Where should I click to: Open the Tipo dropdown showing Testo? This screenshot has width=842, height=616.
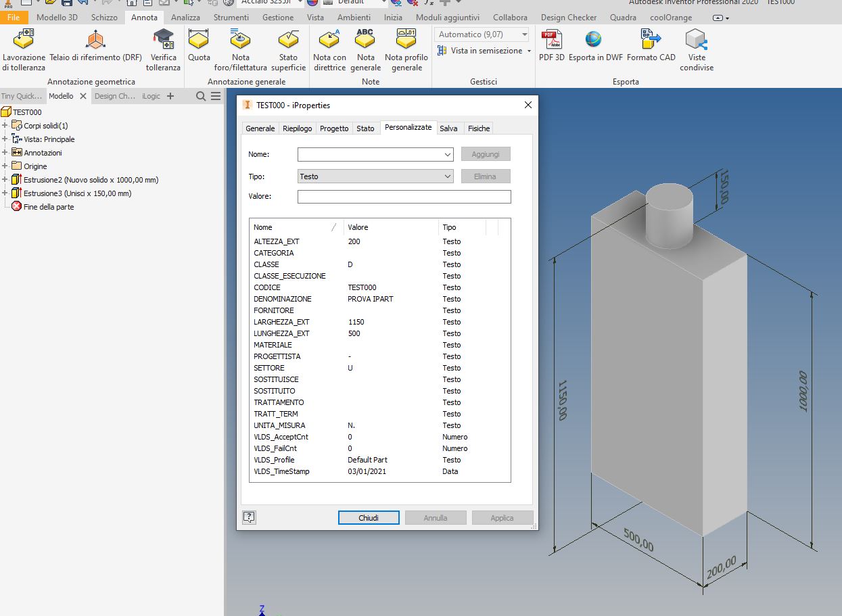375,176
